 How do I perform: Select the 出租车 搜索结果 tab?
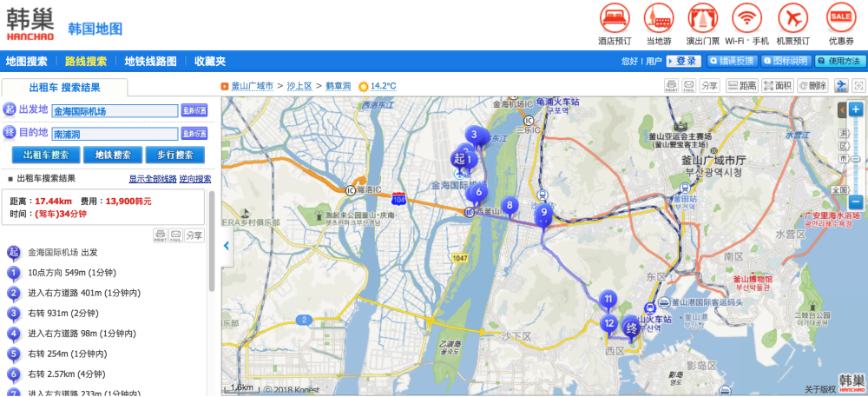(65, 88)
